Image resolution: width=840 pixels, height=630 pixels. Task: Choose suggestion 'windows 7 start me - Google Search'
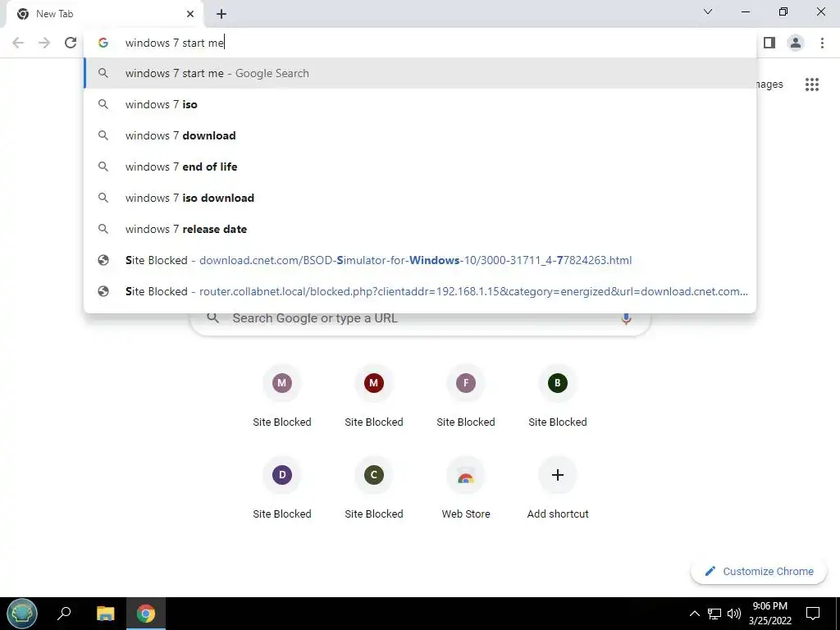421,73
